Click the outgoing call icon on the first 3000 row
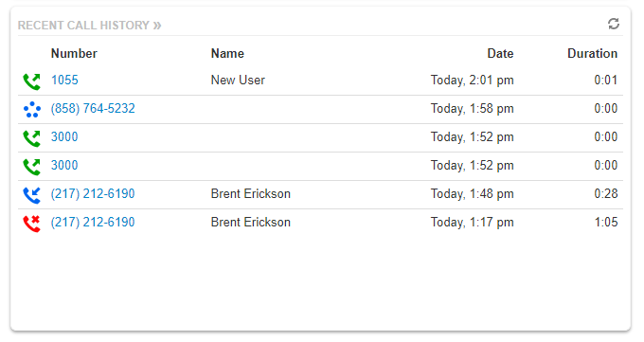The width and height of the screenshot is (644, 342). (x=31, y=138)
